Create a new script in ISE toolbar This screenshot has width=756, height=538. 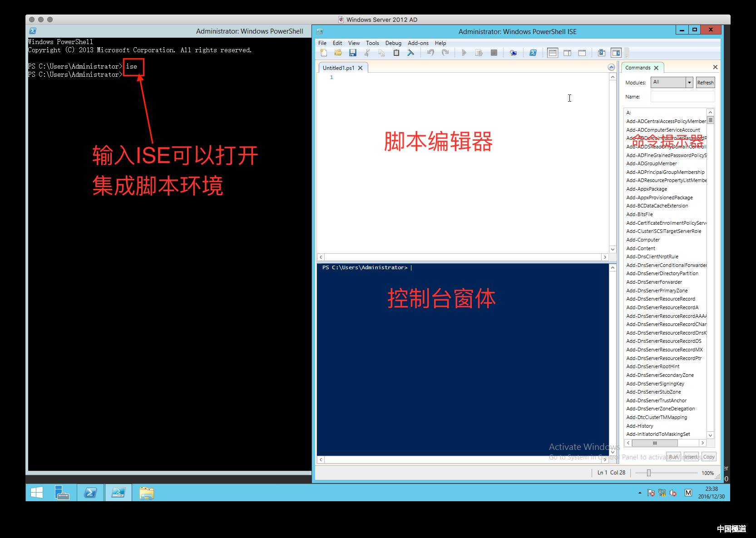click(324, 53)
